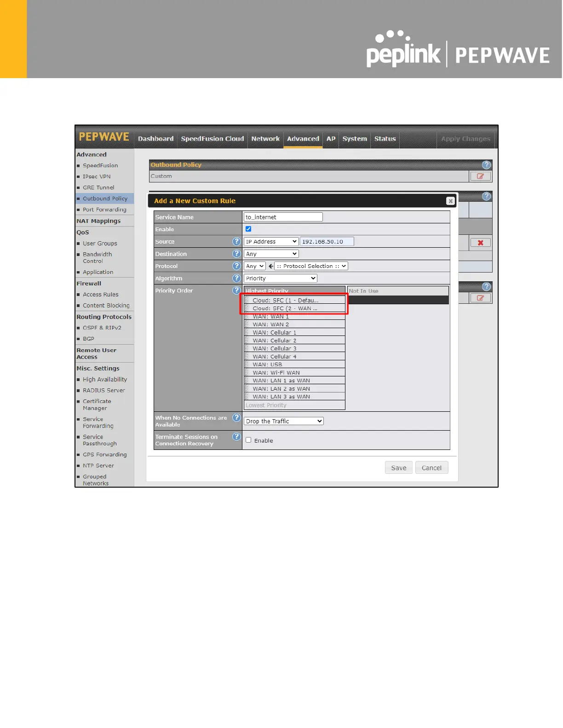This screenshot has width=563, height=728.
Task: Click the help icon beside Priority Order
Action: click(x=236, y=290)
